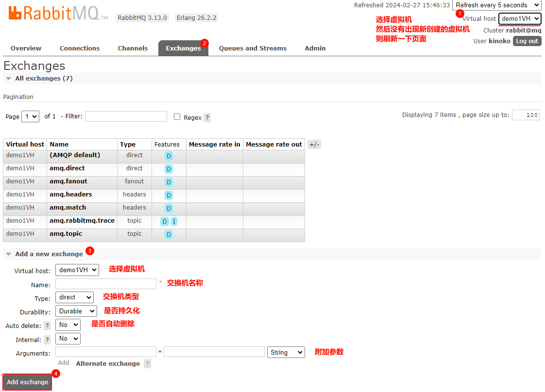Open the Internal dropdown
The image size is (545, 392).
pos(68,339)
